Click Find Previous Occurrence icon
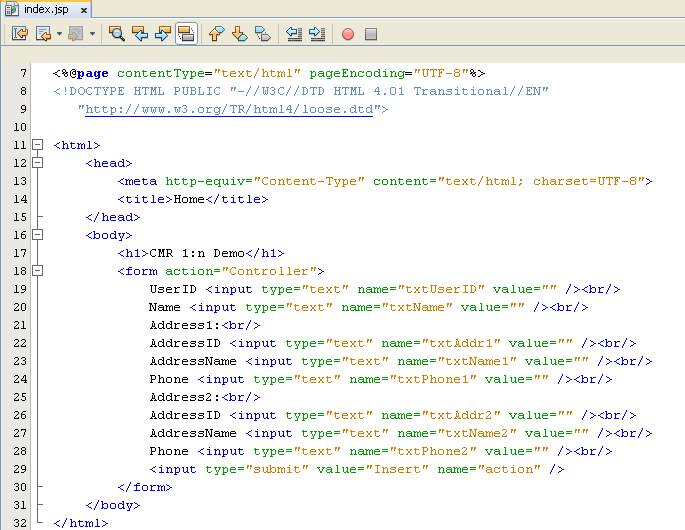This screenshot has height=530, width=685. pyautogui.click(x=140, y=34)
